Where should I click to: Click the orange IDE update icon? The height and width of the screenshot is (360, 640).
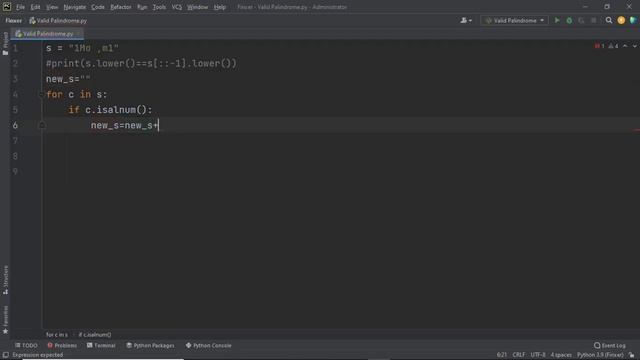tap(621, 20)
